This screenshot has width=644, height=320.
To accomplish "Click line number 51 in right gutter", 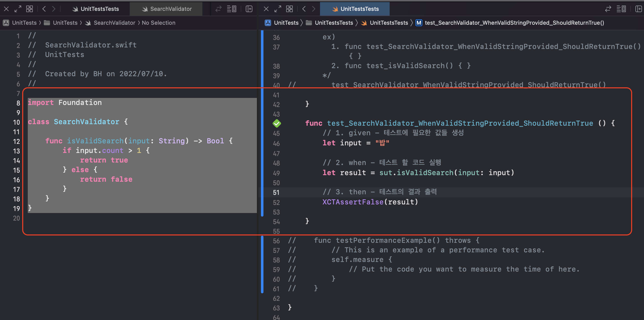I will point(276,193).
